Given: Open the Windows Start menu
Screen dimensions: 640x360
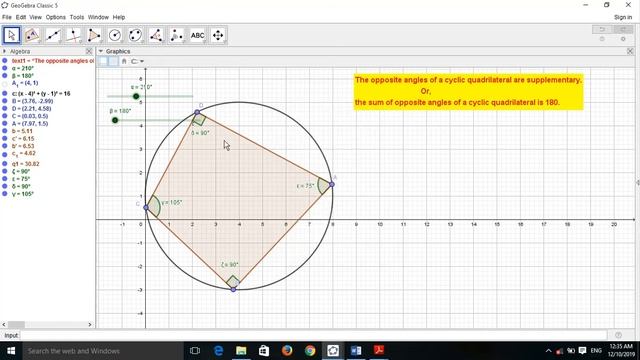Looking at the screenshot, I should [x=11, y=351].
